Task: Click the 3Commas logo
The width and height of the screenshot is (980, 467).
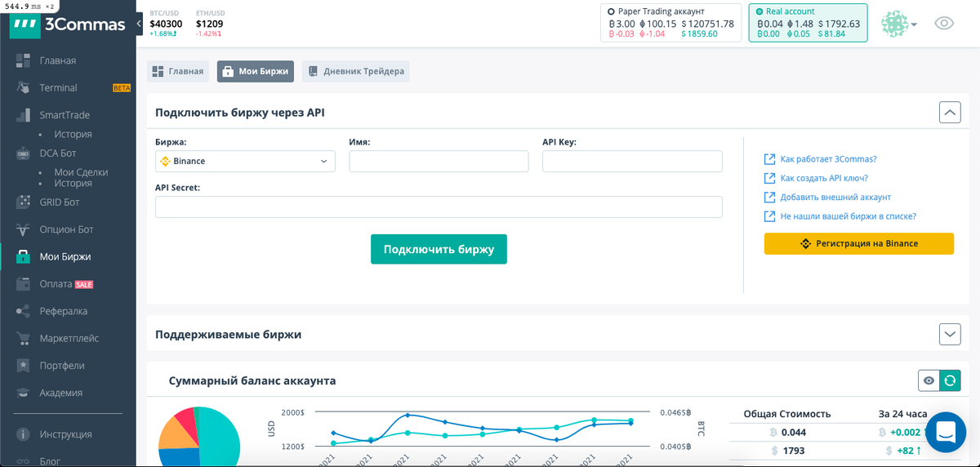Action: pos(67,24)
